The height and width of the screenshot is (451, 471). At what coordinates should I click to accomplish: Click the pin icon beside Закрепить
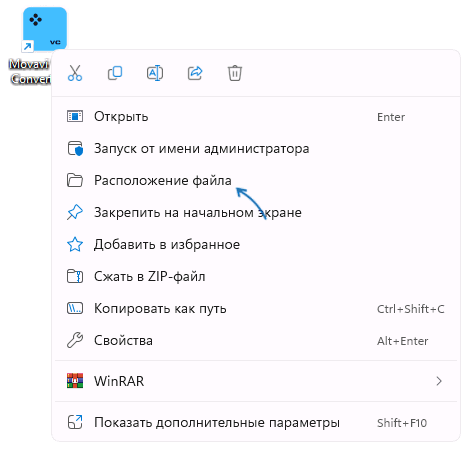[x=75, y=212]
